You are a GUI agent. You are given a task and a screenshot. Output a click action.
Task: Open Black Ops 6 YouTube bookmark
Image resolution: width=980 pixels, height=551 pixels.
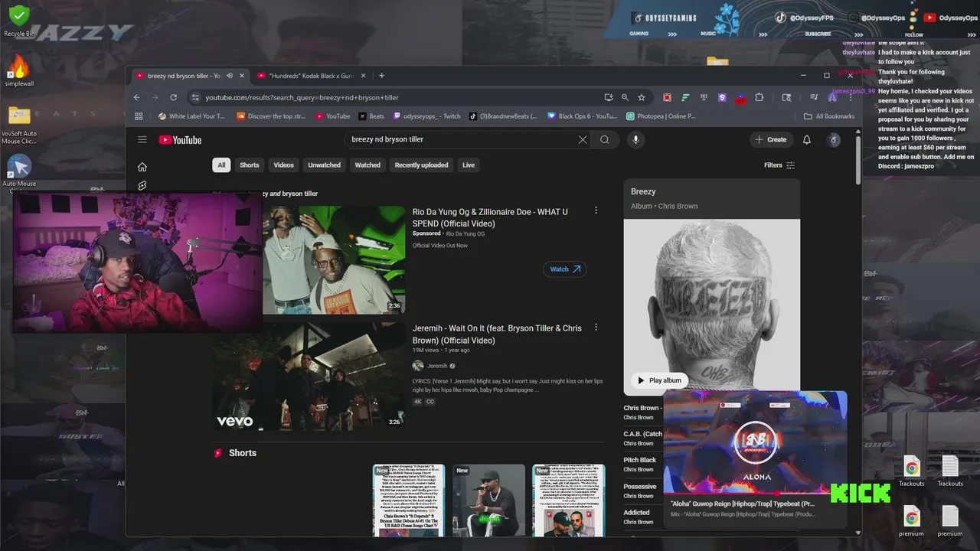point(582,116)
